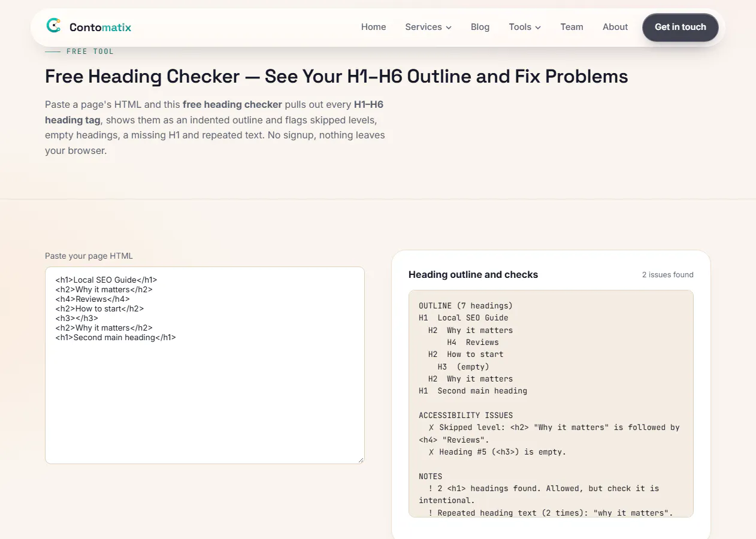756x539 pixels.
Task: Click the heading outline results box
Action: [551, 404]
